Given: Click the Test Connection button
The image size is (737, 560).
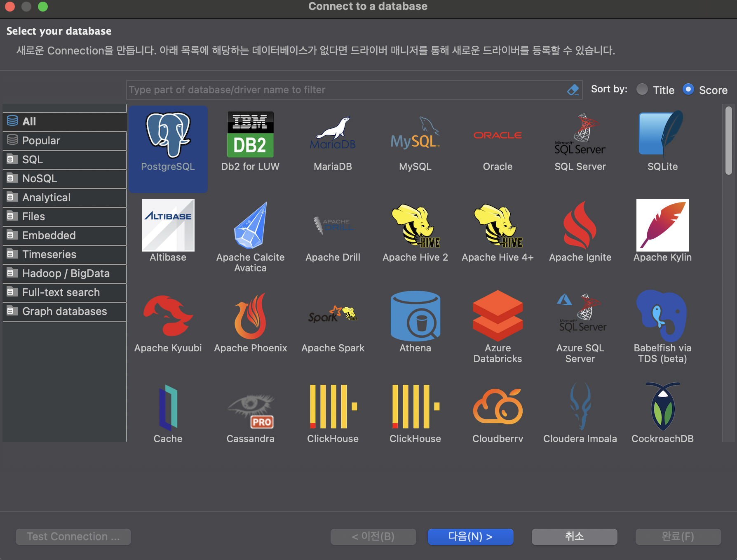Looking at the screenshot, I should [73, 536].
